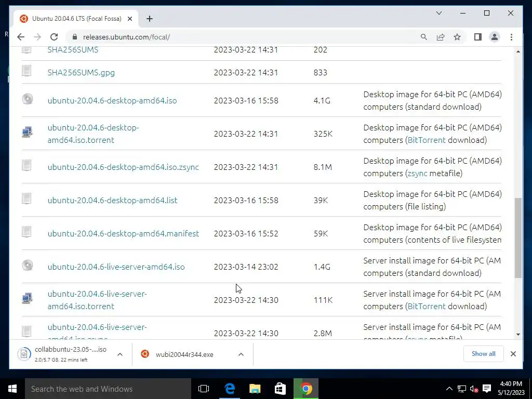The image size is (532, 399).
Task: Click the forward navigation arrow
Action: tap(37, 37)
